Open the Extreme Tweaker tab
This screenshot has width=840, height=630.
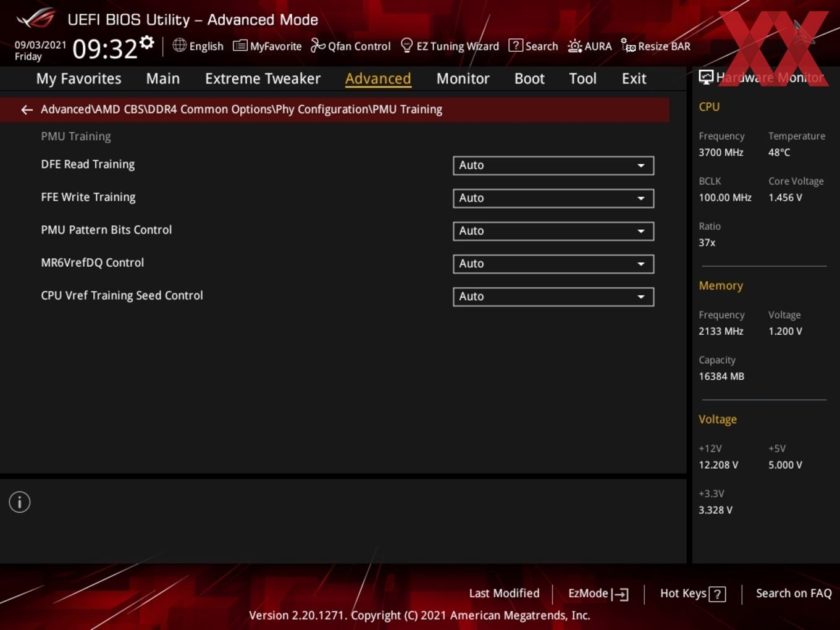point(262,78)
